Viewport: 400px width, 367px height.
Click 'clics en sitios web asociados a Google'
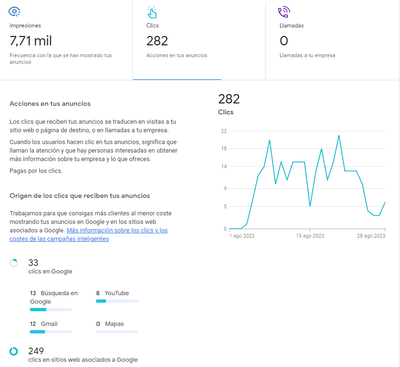83,360
